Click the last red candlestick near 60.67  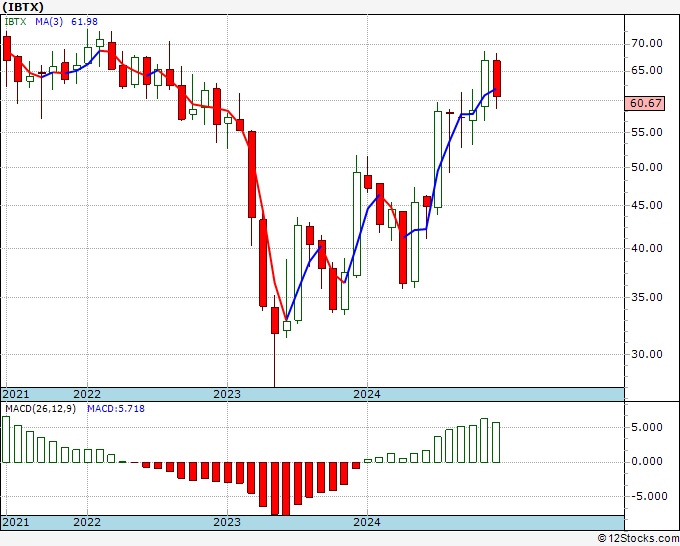497,78
